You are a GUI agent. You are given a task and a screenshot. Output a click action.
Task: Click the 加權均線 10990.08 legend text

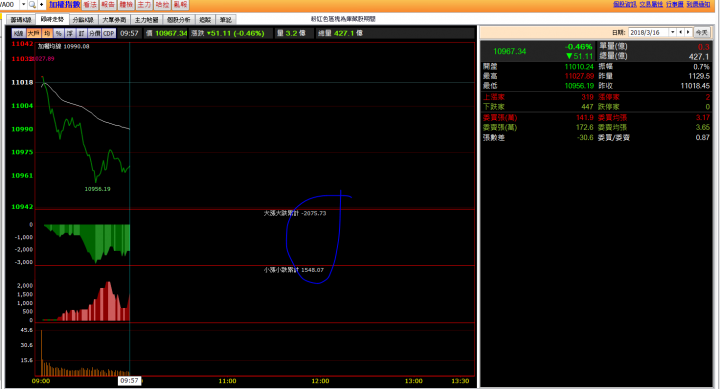[63, 46]
